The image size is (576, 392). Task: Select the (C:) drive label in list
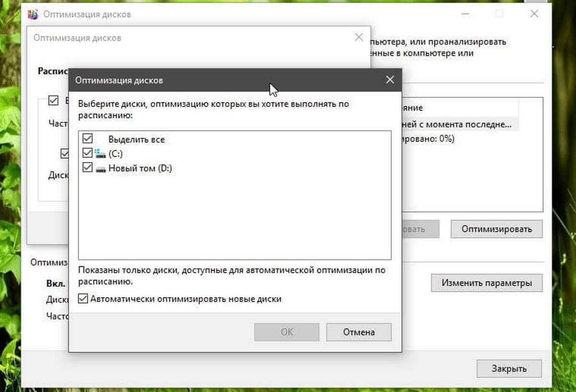point(116,154)
